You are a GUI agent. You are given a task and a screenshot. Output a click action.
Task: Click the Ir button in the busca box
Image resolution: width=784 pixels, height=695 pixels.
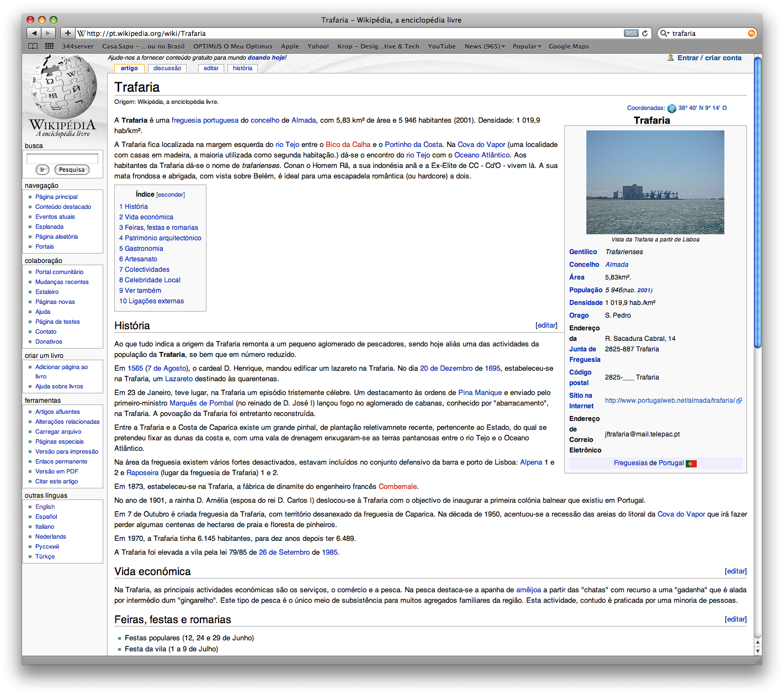43,170
